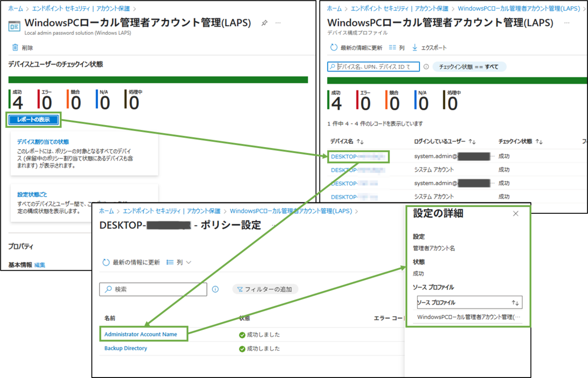Image resolution: width=588 pixels, height=378 pixels.
Task: Select WindowsPCローカル管理者アカウント管理 source profile row
Action: [x=469, y=317]
